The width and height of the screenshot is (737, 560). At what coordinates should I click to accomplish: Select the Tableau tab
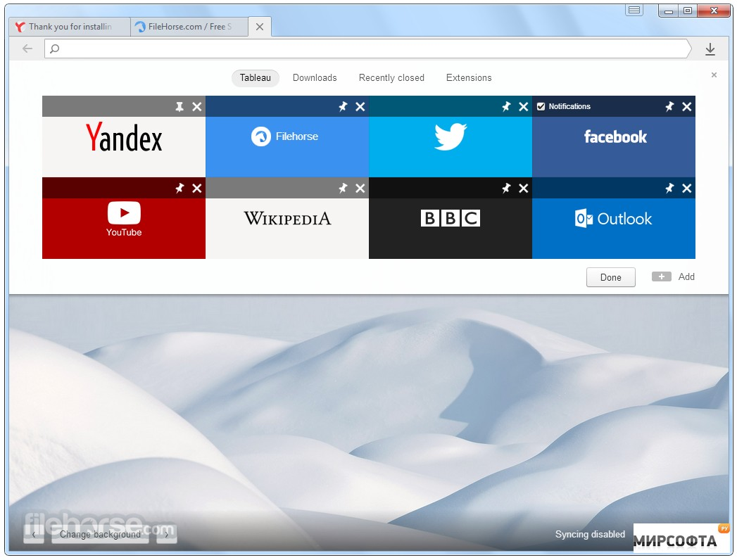(x=256, y=78)
